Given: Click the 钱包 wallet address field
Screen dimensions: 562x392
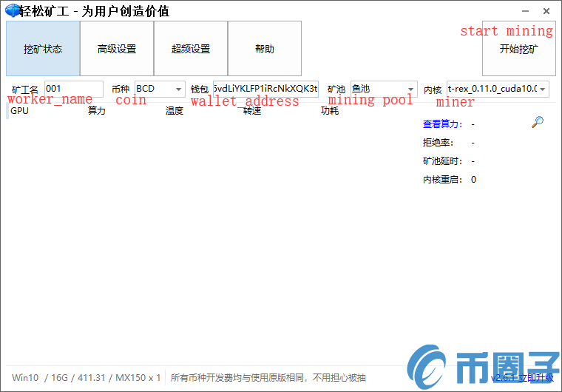Looking at the screenshot, I should coord(265,89).
